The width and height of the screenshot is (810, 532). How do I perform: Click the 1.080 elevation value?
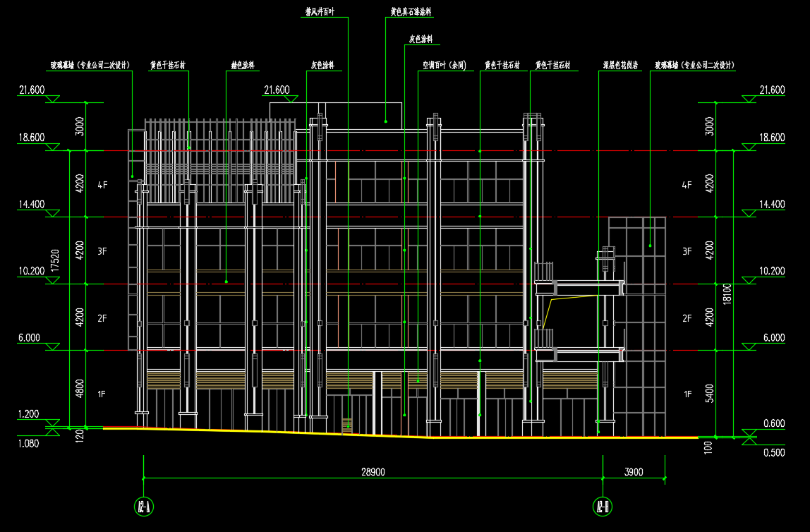coord(29,444)
